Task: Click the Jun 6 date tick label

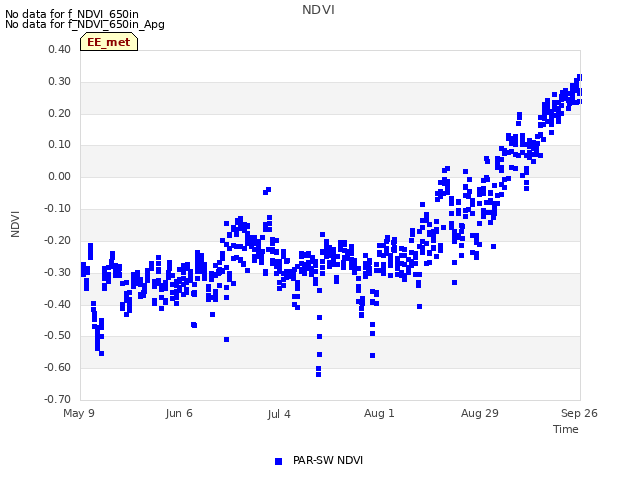Action: pos(179,413)
